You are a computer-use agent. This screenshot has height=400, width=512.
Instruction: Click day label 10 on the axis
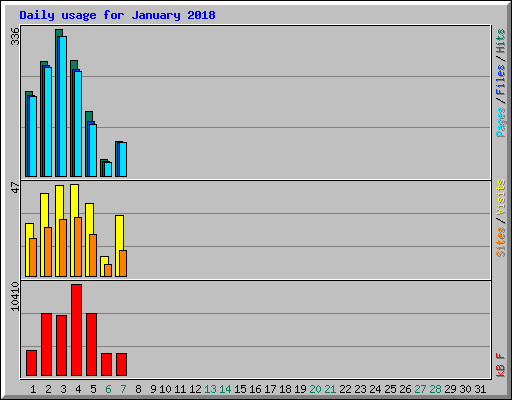[x=165, y=389]
